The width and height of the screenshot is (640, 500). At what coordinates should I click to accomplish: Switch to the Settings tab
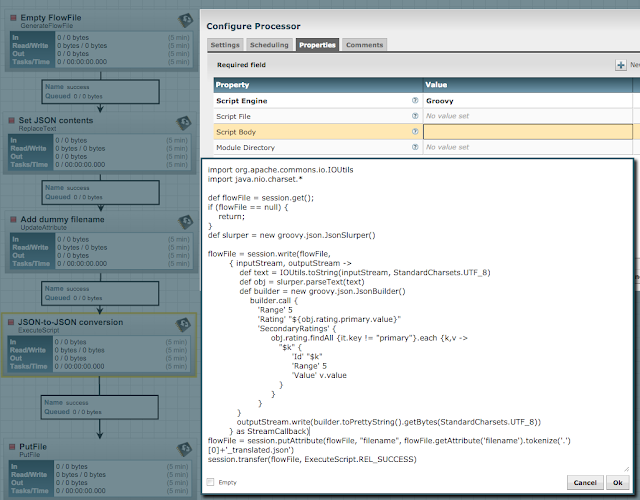click(225, 45)
